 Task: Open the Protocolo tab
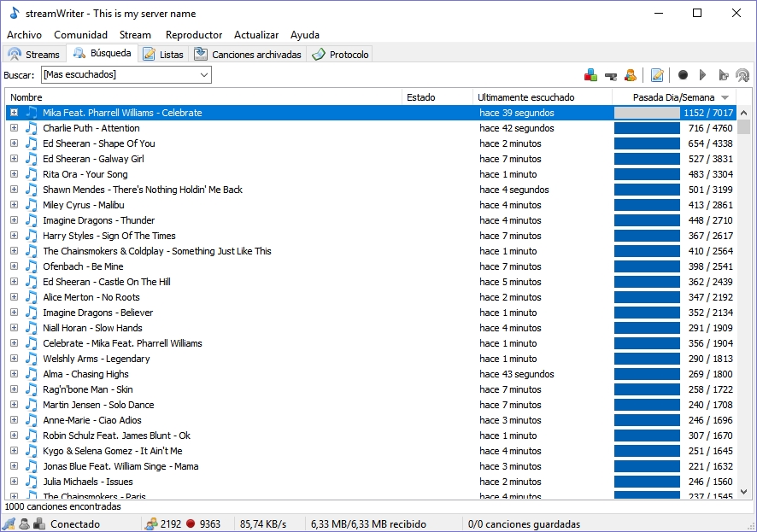[x=340, y=55]
